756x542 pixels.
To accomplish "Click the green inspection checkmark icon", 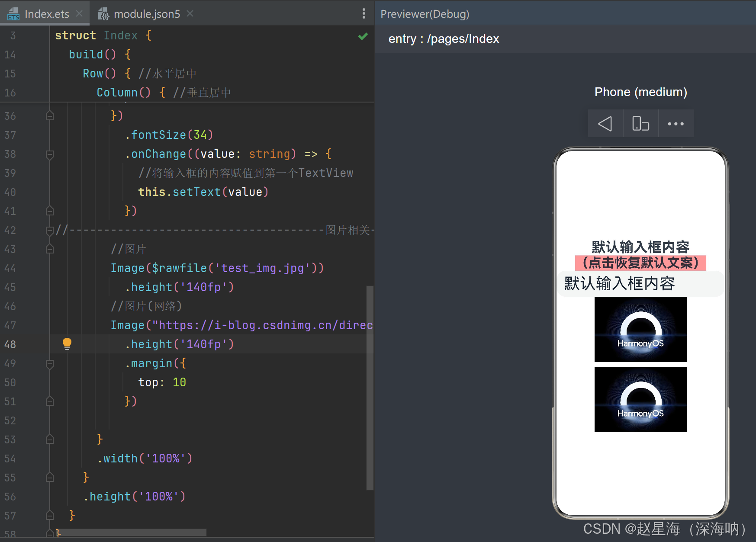I will click(x=363, y=36).
